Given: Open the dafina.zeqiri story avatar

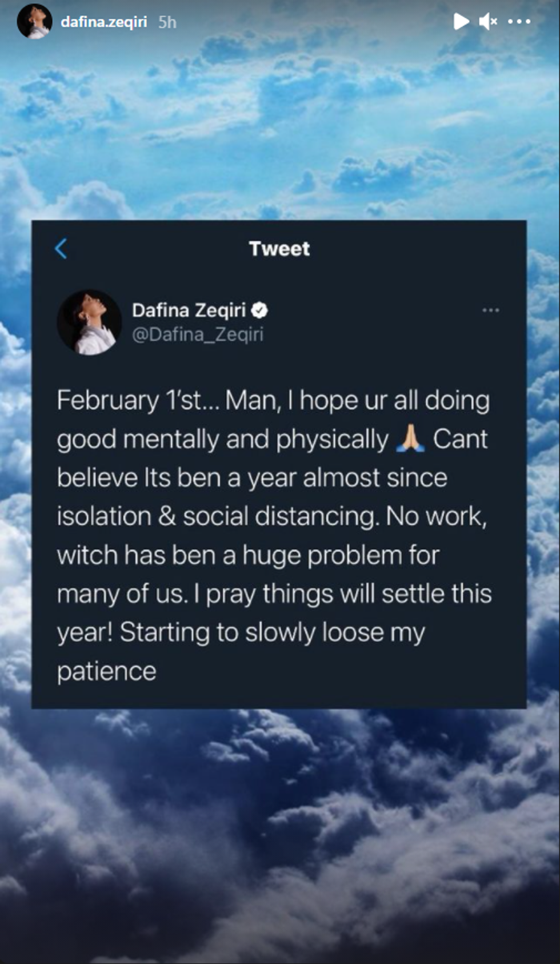Looking at the screenshot, I should point(34,23).
